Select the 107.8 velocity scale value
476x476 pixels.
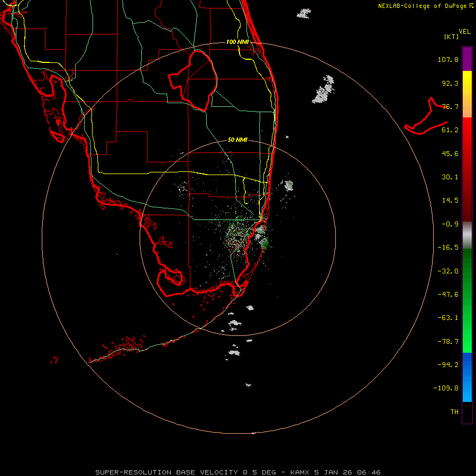(x=448, y=59)
